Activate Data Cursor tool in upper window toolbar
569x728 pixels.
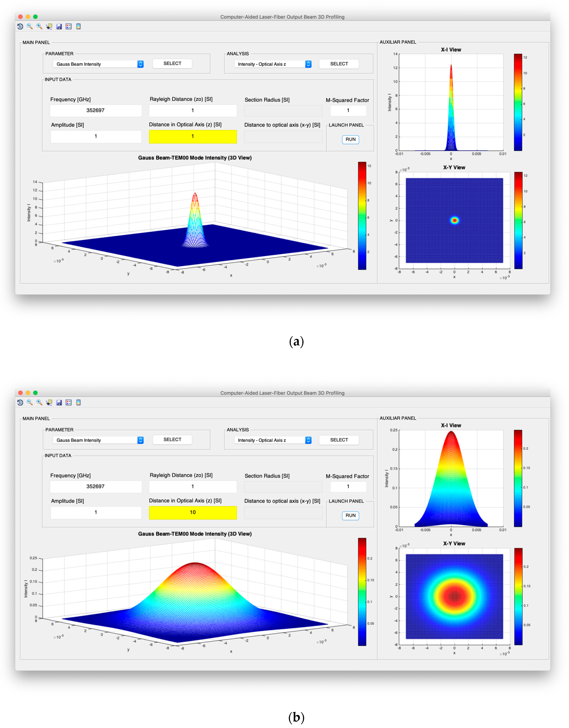pos(49,26)
